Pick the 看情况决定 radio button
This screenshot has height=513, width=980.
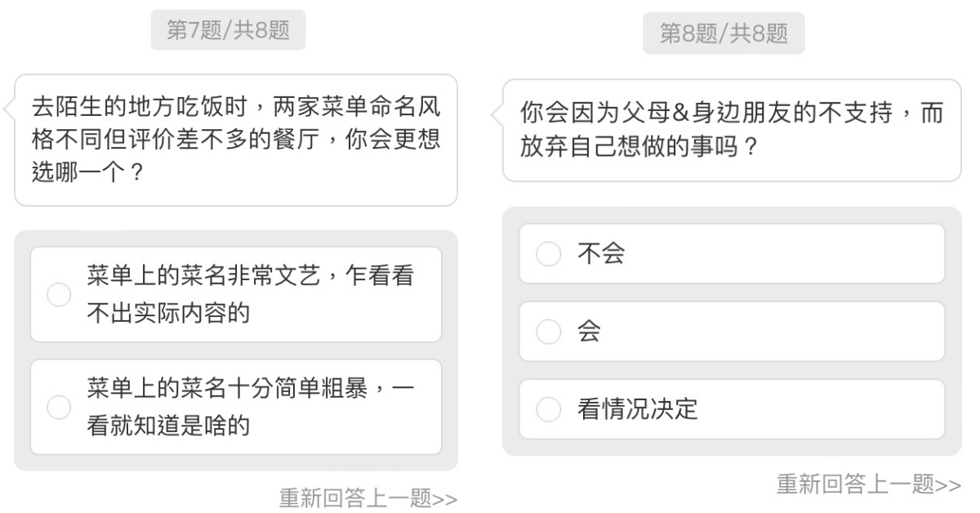pos(548,409)
